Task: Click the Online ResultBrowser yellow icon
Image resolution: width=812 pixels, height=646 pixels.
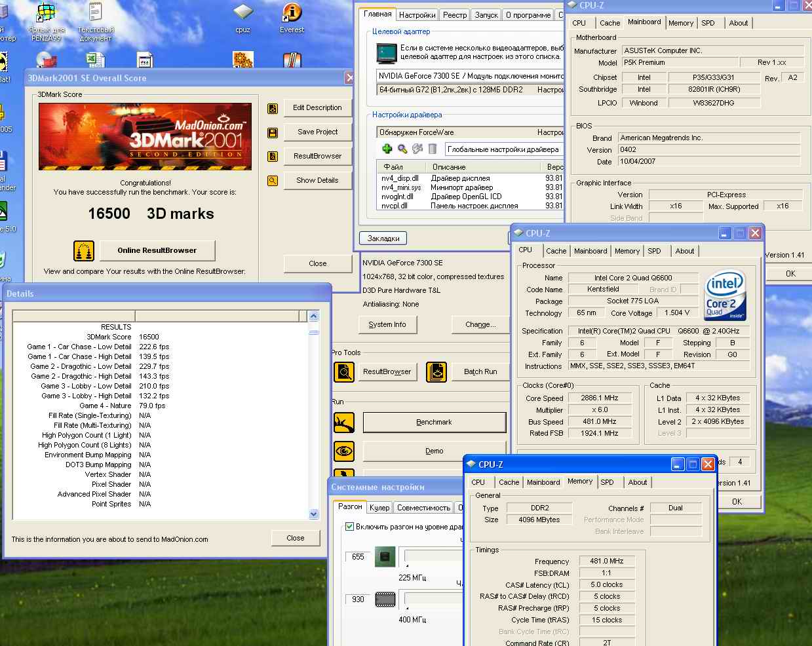Action: pos(83,250)
